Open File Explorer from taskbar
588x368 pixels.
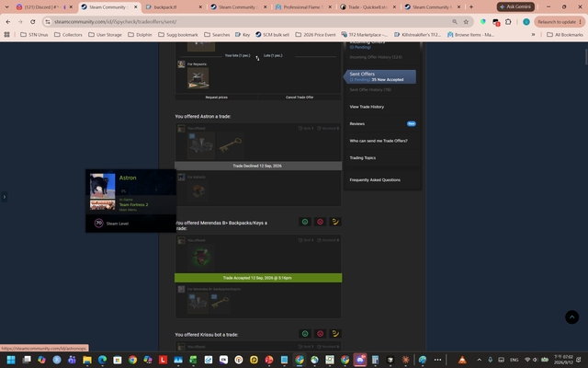pos(87,360)
